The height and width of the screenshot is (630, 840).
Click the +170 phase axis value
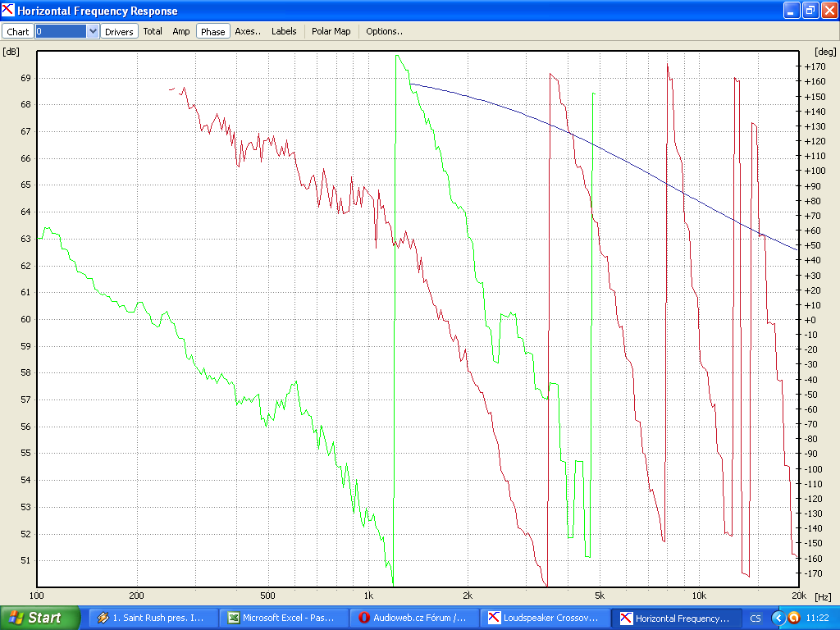coord(815,66)
